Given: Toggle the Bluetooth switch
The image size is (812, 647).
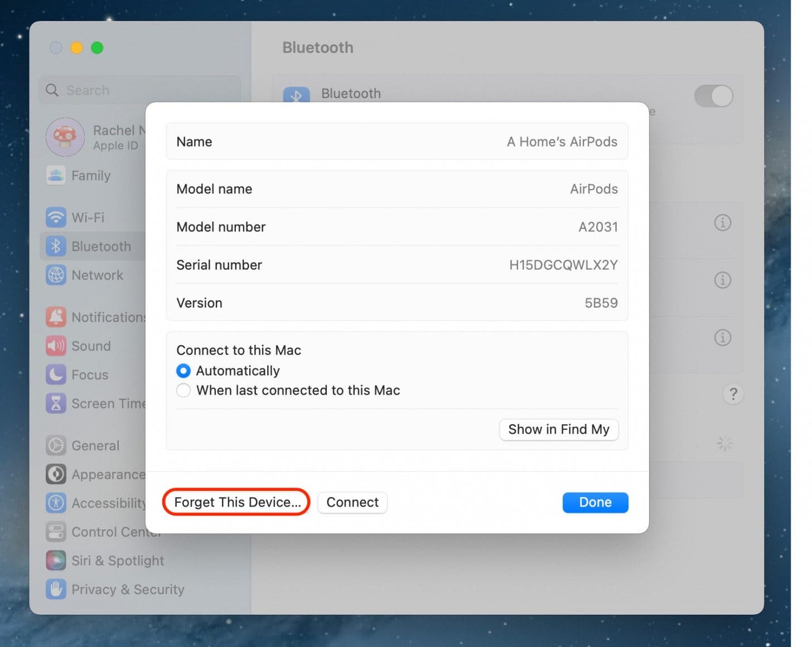Looking at the screenshot, I should point(713,96).
